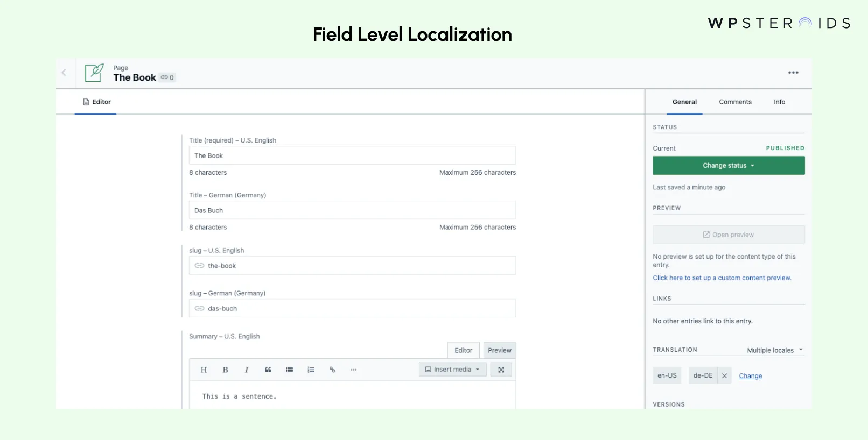The height and width of the screenshot is (440, 868).
Task: Click the Open preview button
Action: (729, 235)
